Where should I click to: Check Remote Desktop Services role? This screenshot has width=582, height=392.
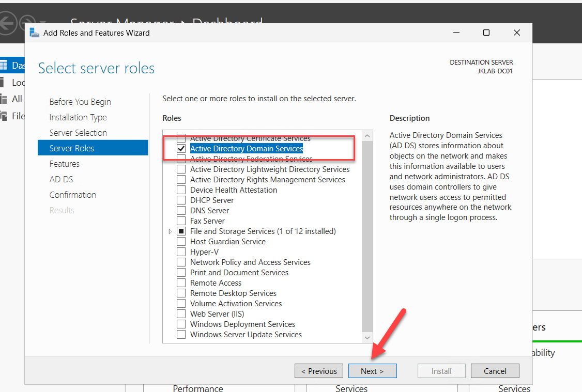[x=181, y=293]
